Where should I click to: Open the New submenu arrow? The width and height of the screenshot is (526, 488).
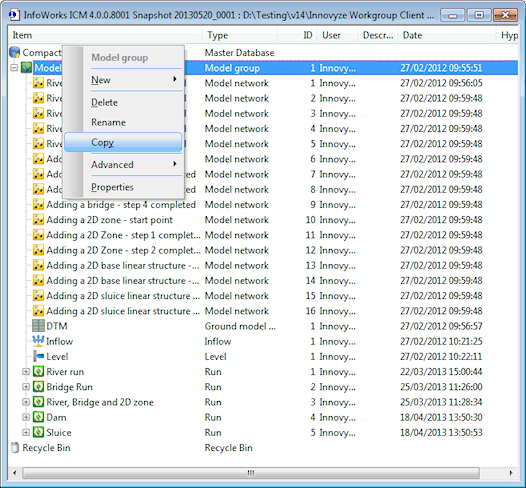(x=174, y=79)
